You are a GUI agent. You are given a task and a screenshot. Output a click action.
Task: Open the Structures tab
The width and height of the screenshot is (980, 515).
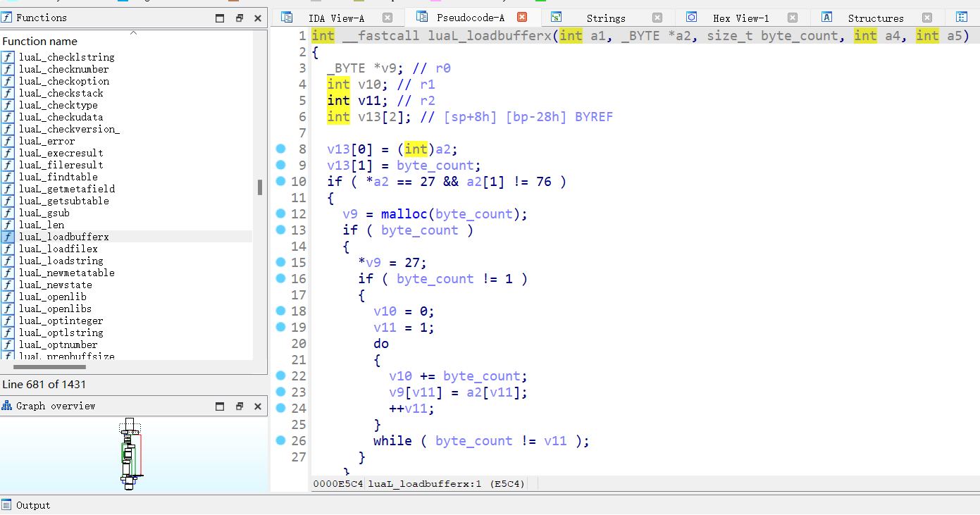[876, 18]
